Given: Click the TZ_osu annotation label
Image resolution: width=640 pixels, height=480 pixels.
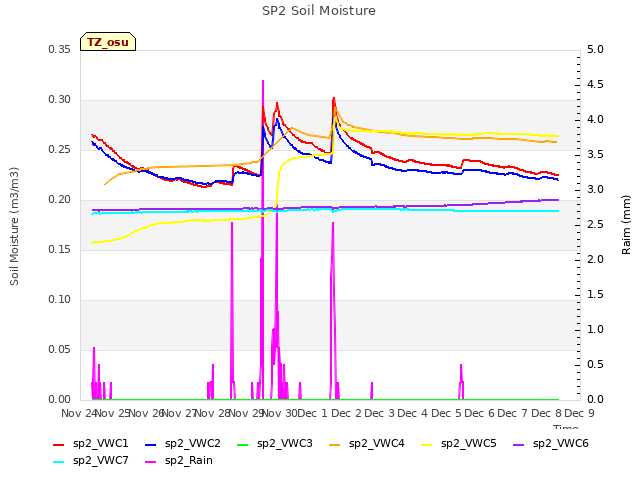Looking at the screenshot, I should point(108,42).
